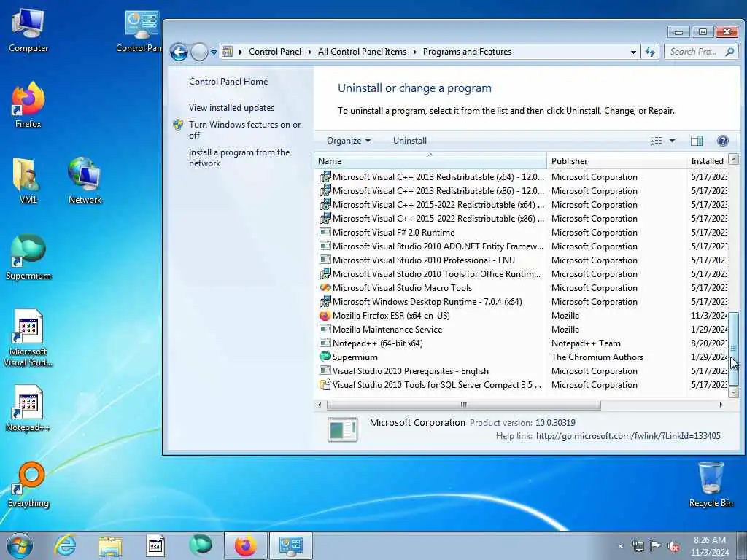
Task: Click The Chromium Authors publisher cell
Action: [597, 357]
